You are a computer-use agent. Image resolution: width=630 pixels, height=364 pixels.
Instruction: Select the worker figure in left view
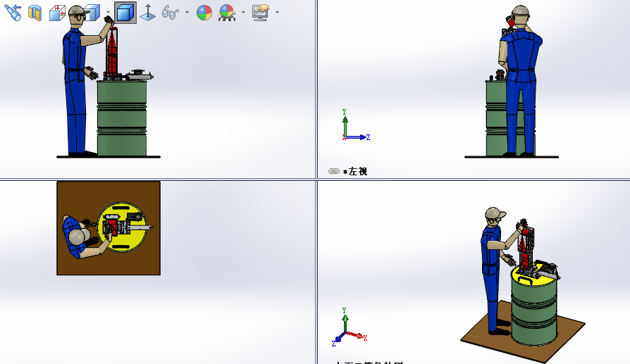coord(521,80)
